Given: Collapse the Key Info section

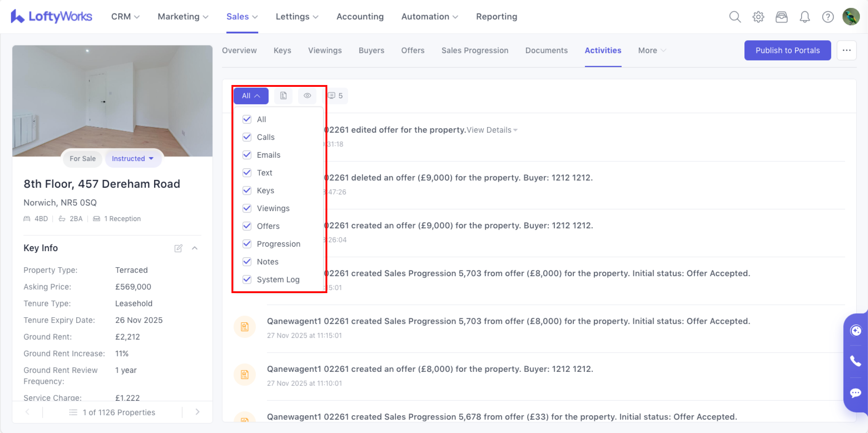Looking at the screenshot, I should tap(195, 248).
